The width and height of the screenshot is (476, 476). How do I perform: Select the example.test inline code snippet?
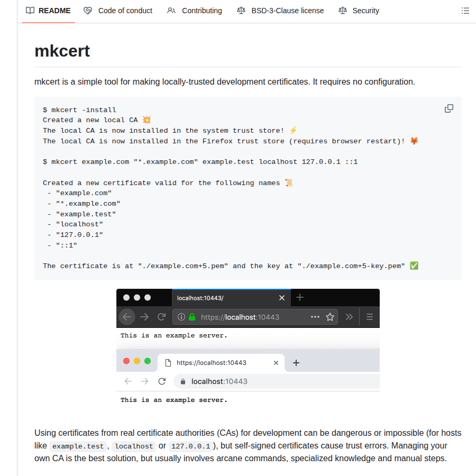point(78,446)
